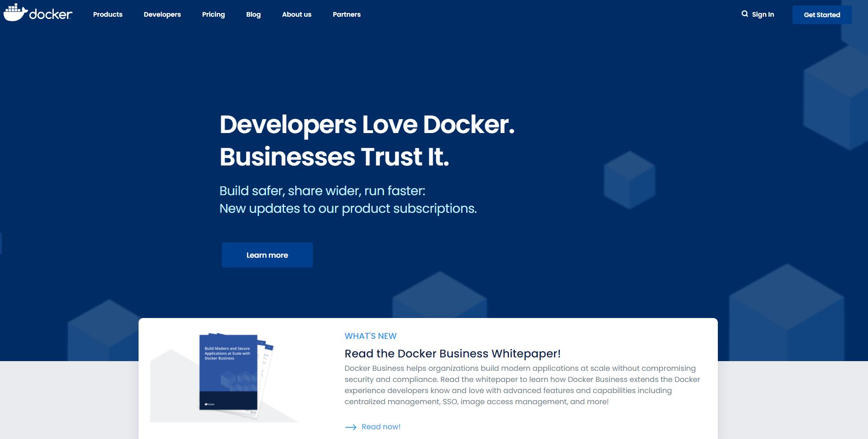Image resolution: width=868 pixels, height=439 pixels.
Task: Click the Sign In link
Action: [763, 14]
